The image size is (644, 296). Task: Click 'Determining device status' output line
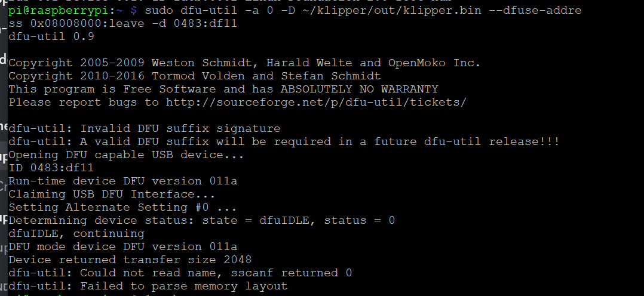202,220
